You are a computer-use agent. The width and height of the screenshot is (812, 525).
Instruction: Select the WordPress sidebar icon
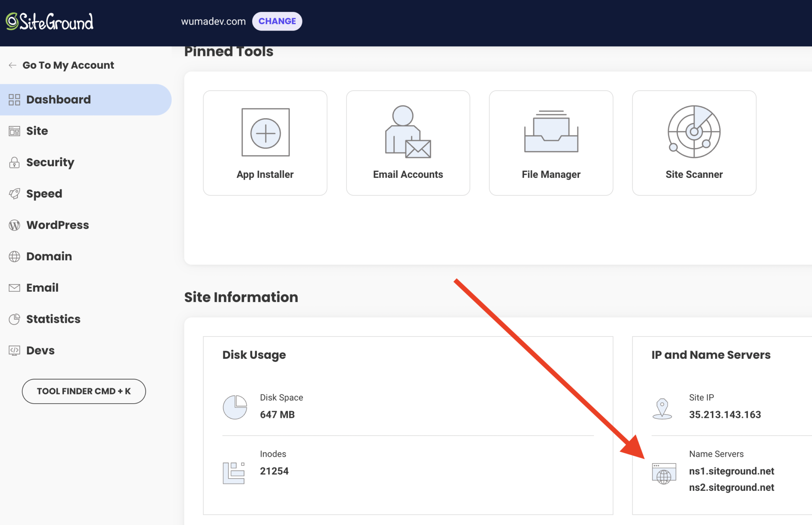tap(14, 225)
